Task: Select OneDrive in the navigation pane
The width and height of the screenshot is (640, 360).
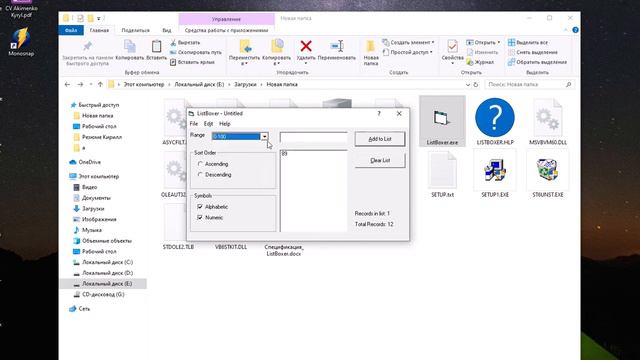Action: point(89,162)
